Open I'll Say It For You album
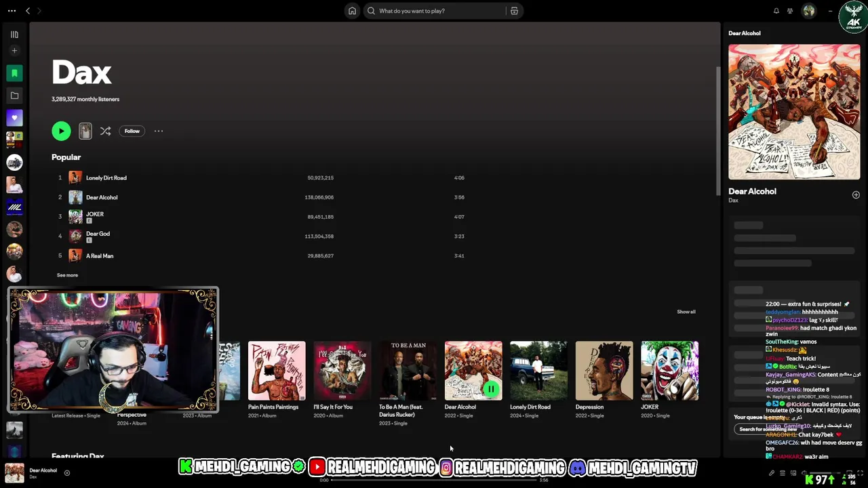Viewport: 868px width, 488px height. (x=342, y=371)
